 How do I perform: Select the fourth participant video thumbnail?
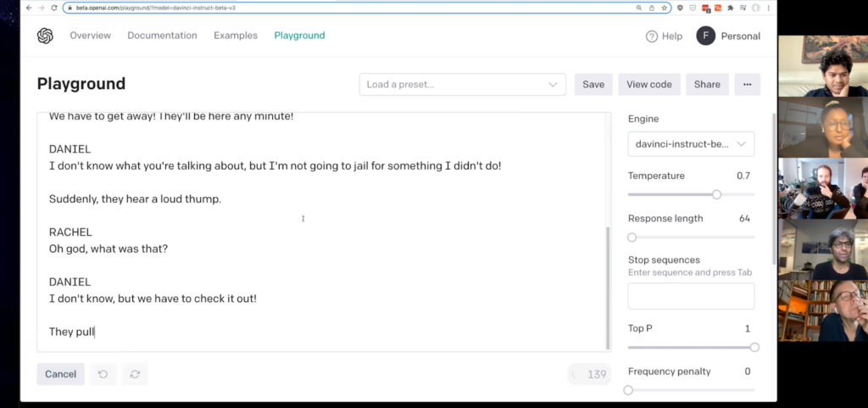point(823,249)
